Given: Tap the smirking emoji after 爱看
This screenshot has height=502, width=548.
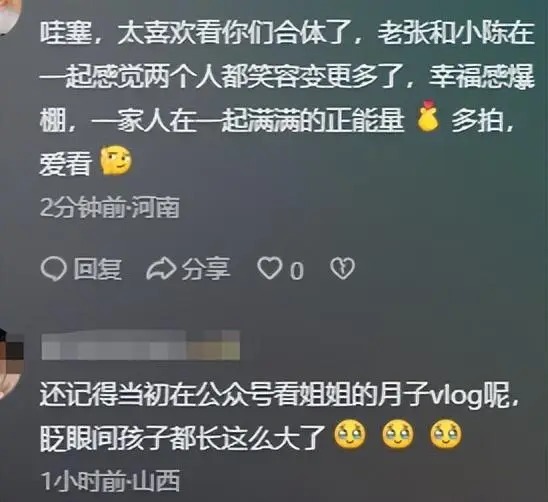Looking at the screenshot, I should [116, 160].
